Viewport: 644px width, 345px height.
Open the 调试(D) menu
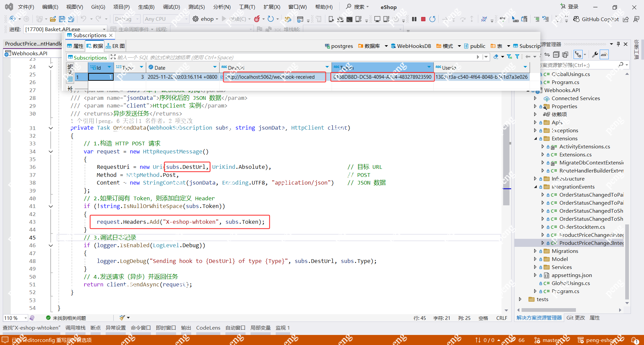(x=171, y=7)
